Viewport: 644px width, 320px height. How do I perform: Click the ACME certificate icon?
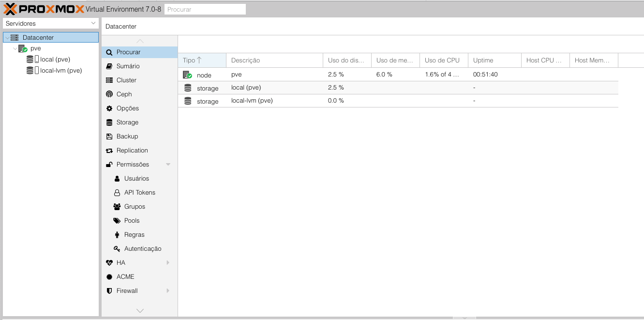coord(109,277)
